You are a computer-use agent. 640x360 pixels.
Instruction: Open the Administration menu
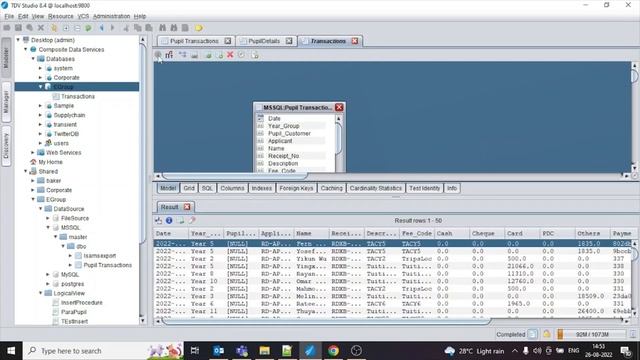click(111, 16)
